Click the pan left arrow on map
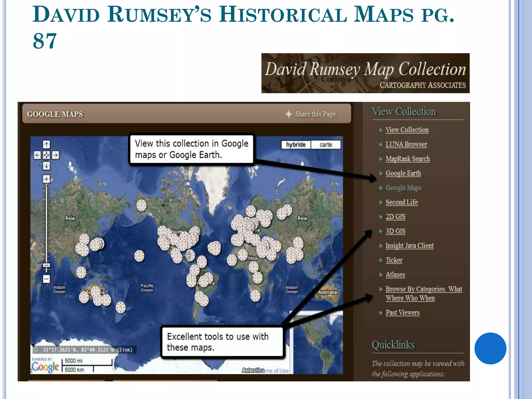 (x=37, y=155)
